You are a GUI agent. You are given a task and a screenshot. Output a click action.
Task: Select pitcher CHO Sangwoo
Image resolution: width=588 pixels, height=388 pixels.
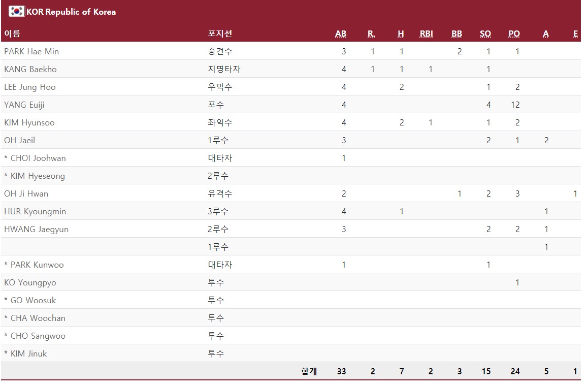click(x=35, y=336)
